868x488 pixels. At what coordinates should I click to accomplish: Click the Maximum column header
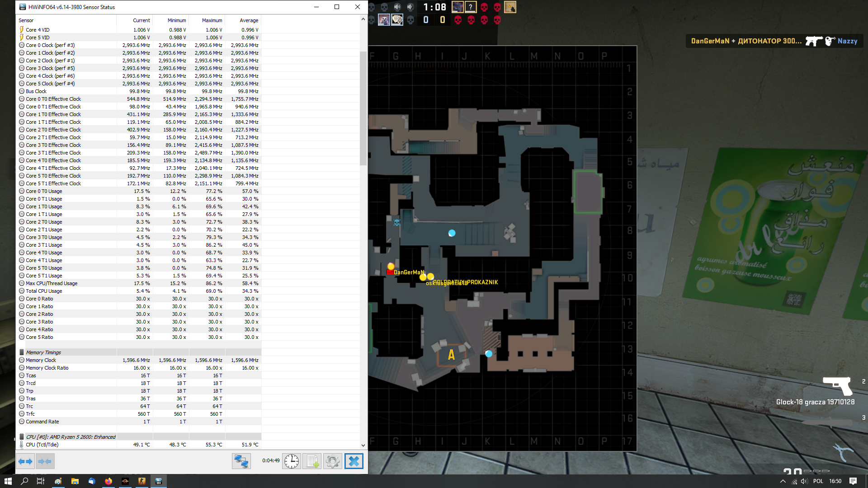tap(212, 20)
